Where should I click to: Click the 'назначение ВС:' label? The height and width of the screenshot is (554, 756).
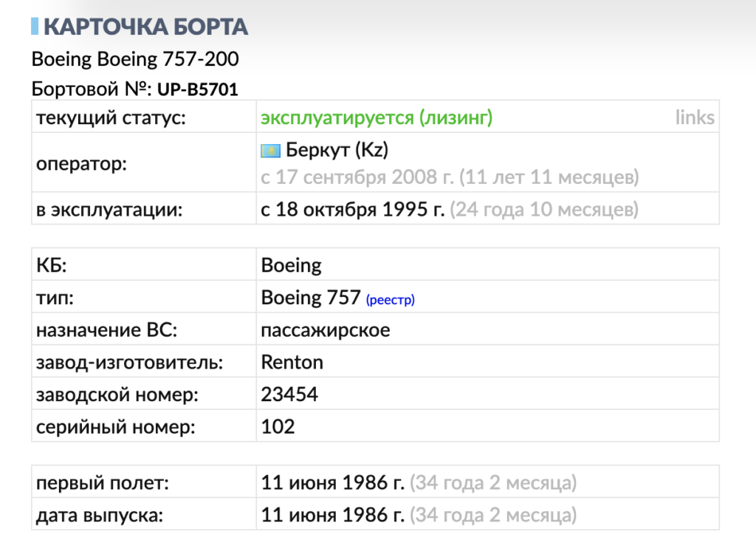point(106,330)
